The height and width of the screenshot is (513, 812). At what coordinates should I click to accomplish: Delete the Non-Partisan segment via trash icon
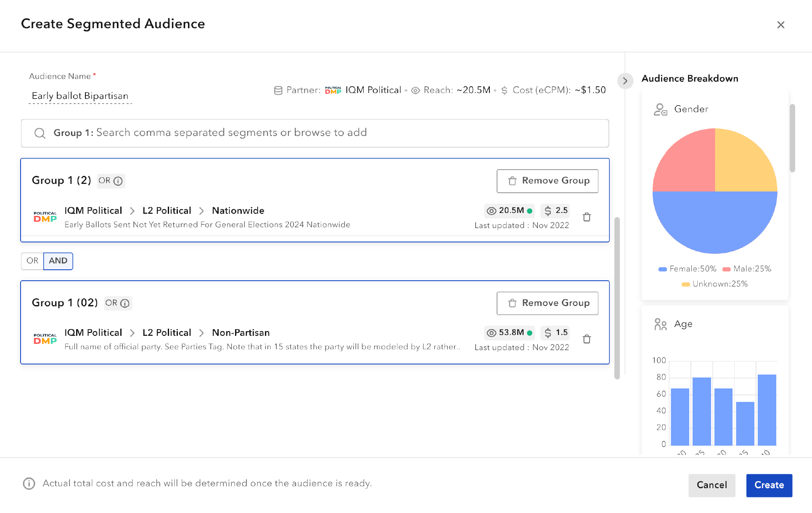tap(587, 339)
